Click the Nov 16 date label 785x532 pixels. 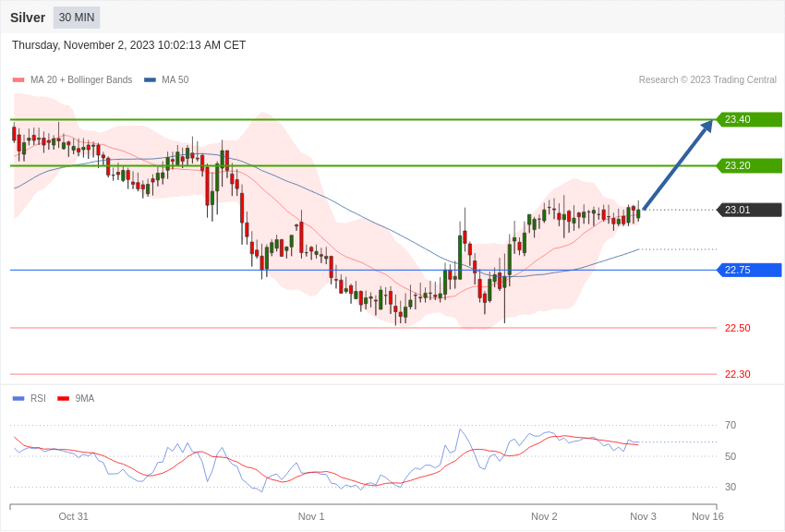point(707,516)
